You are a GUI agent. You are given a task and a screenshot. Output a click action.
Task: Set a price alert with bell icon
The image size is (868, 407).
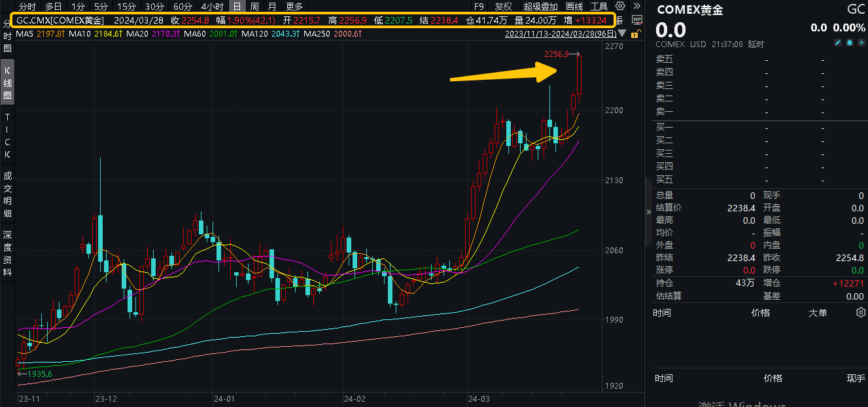pos(849,43)
